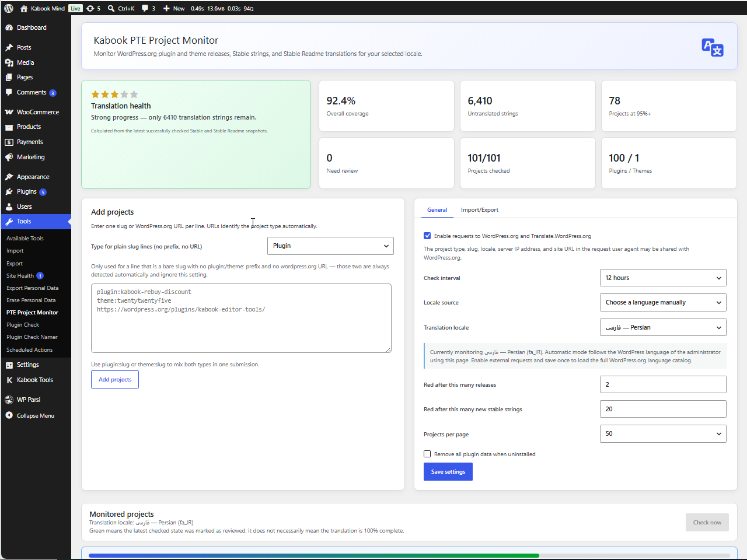Click the Dashboard gauge icon

[x=9, y=27]
